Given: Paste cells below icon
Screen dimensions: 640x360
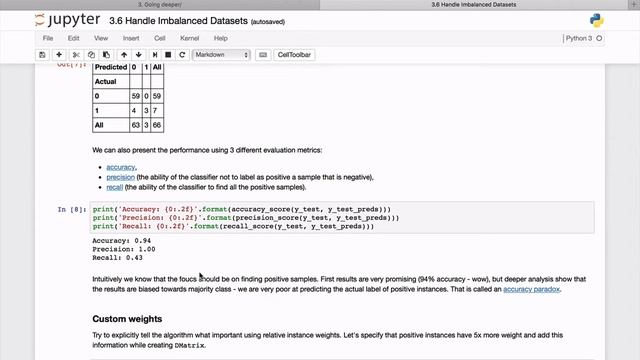Looking at the screenshot, I should pyautogui.click(x=106, y=55).
